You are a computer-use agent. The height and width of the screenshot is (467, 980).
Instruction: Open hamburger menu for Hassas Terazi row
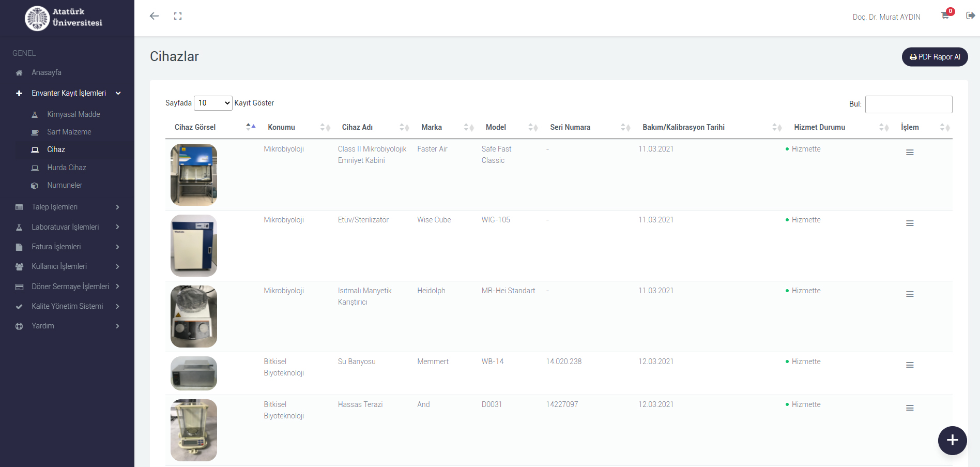[x=910, y=408]
